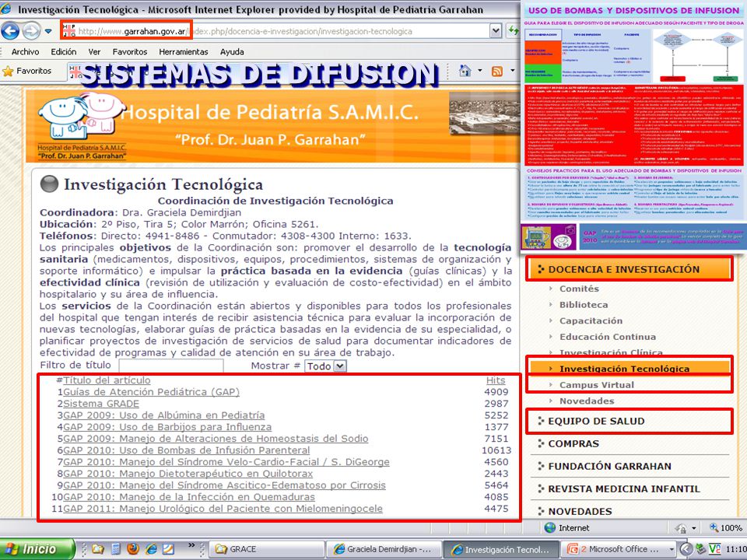Open the Home button dropdown arrow
This screenshot has height=560, width=747.
pyautogui.click(x=480, y=71)
